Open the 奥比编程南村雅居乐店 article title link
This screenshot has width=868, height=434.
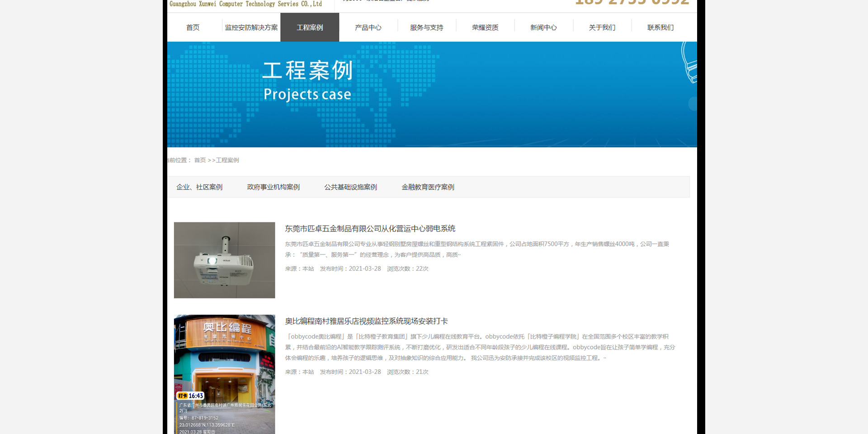click(366, 321)
